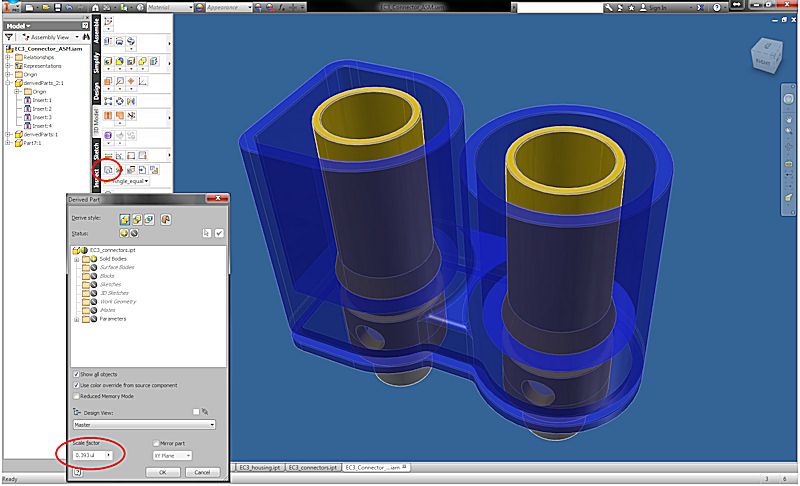The height and width of the screenshot is (486, 800).
Task: Click the accept checkmark icon in dialog
Action: coord(219,233)
